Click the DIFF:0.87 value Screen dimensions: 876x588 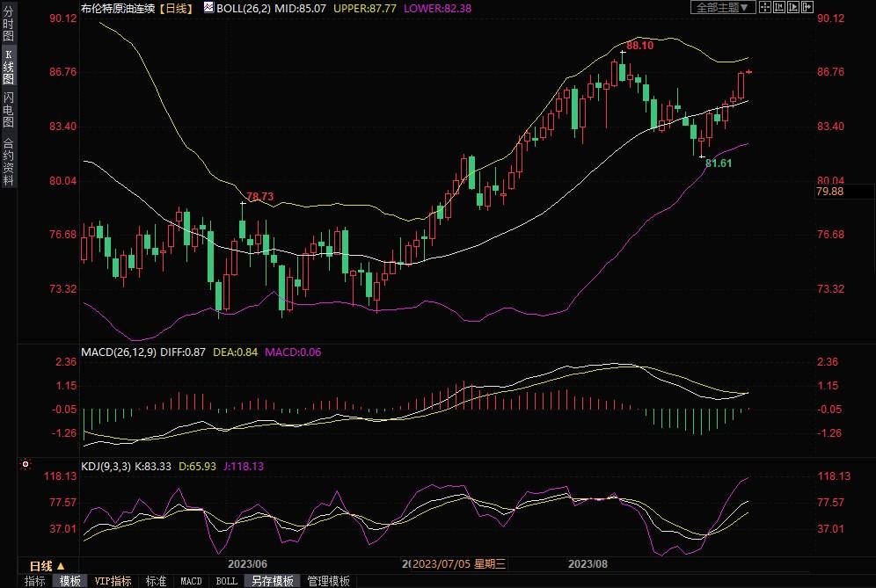(x=183, y=352)
